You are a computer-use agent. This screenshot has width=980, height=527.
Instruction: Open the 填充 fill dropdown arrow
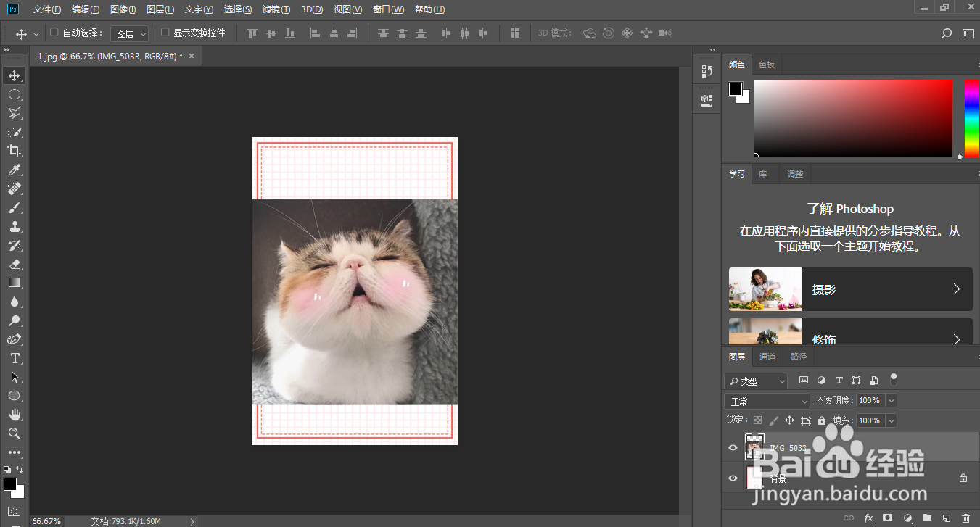click(x=892, y=420)
